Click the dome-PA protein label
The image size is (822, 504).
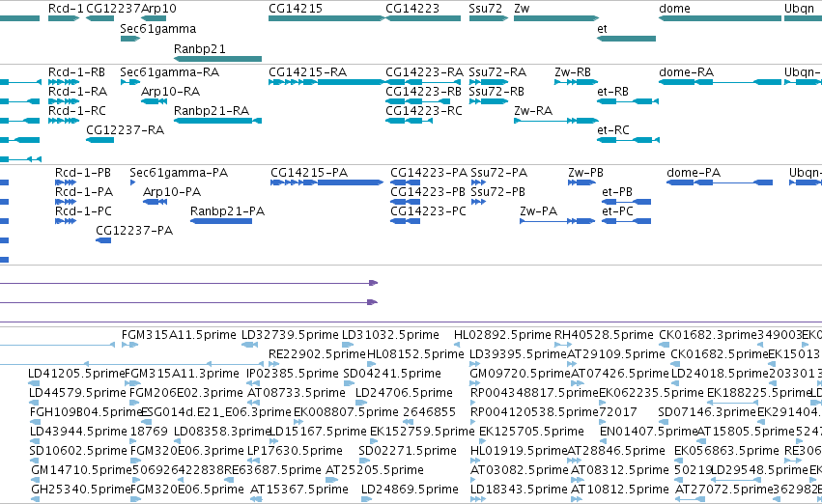click(694, 173)
